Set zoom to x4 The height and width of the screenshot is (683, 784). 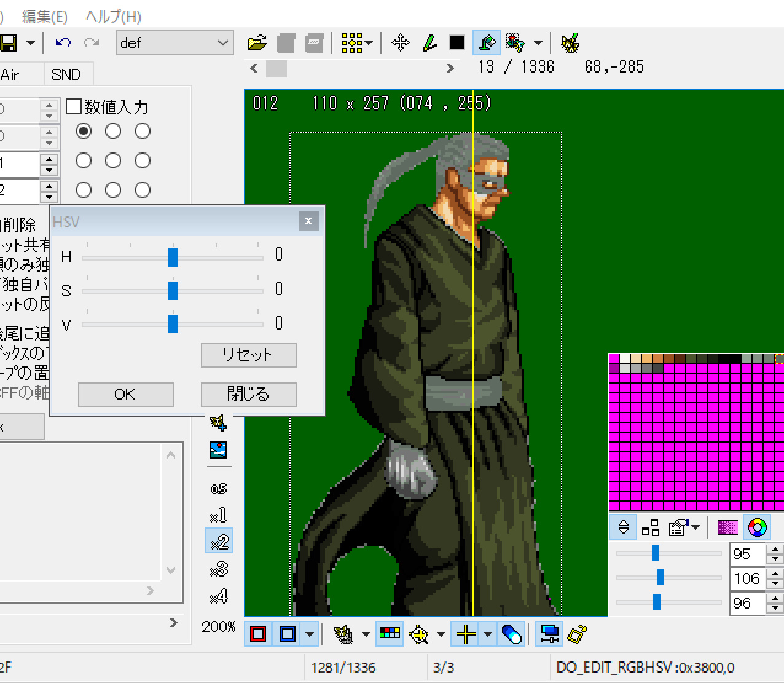(219, 596)
